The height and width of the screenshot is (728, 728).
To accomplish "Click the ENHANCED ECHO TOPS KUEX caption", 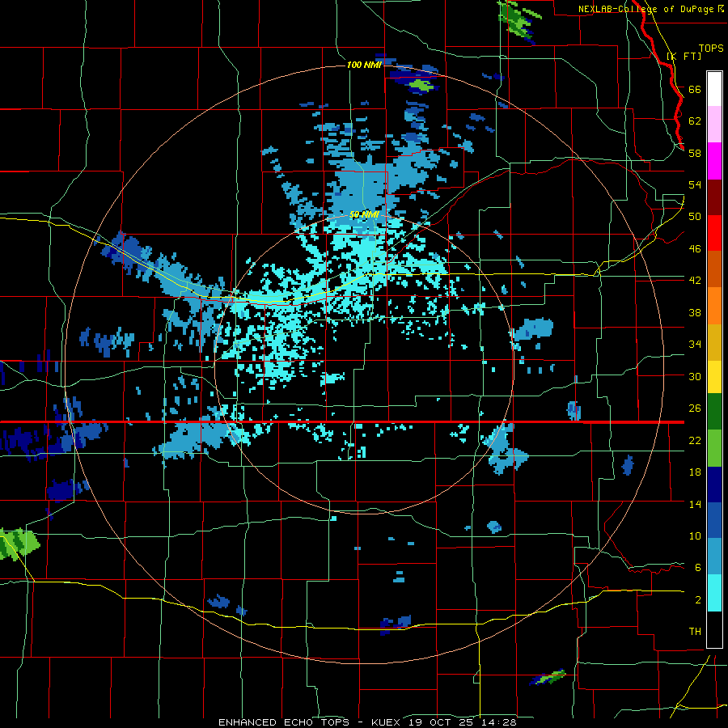I will [x=367, y=722].
